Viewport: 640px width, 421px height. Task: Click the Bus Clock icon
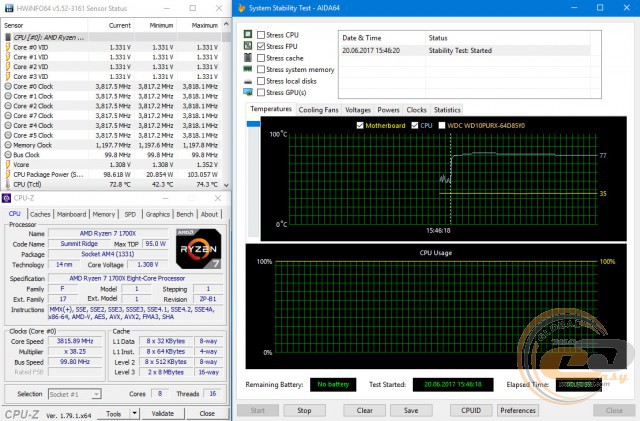(8, 155)
